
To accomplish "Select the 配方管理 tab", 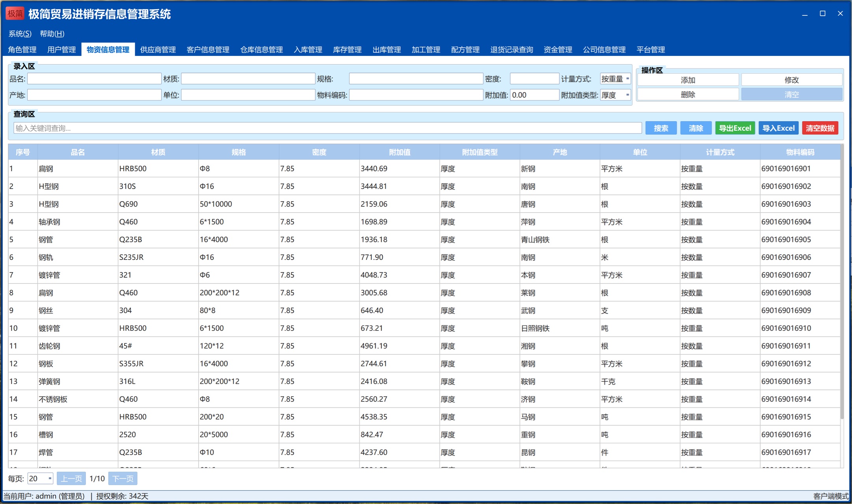I will pyautogui.click(x=465, y=50).
